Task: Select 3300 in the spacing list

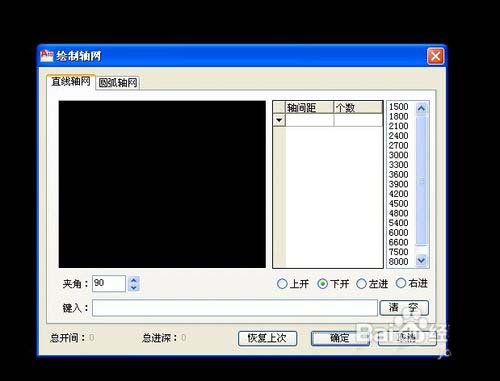Action: pos(399,165)
